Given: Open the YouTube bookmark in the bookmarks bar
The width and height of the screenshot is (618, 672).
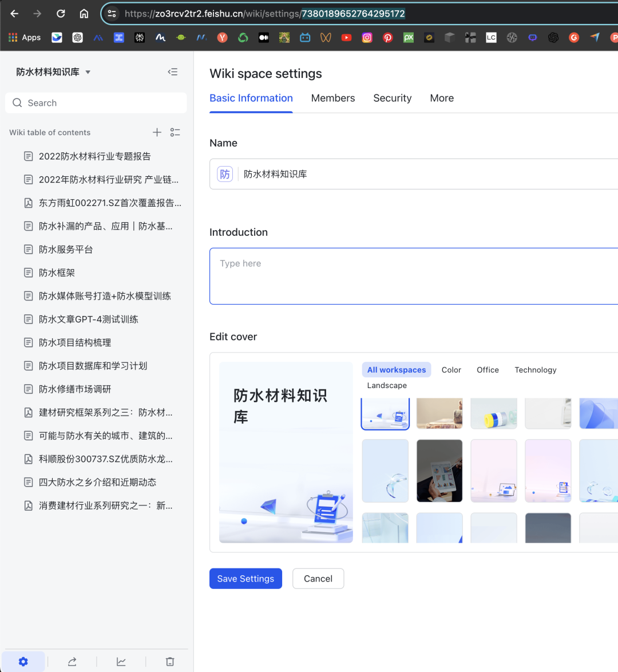Looking at the screenshot, I should coord(346,37).
